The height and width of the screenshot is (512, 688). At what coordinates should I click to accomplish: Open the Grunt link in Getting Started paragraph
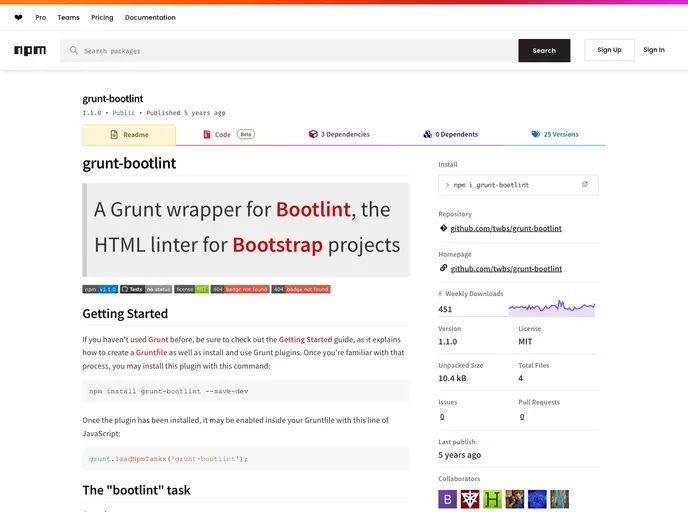(158, 340)
